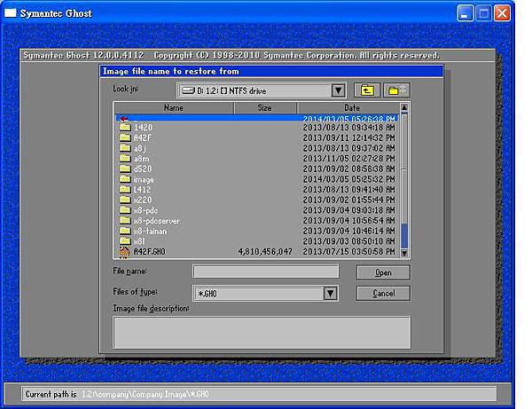Go up one folder level icon

tap(367, 90)
